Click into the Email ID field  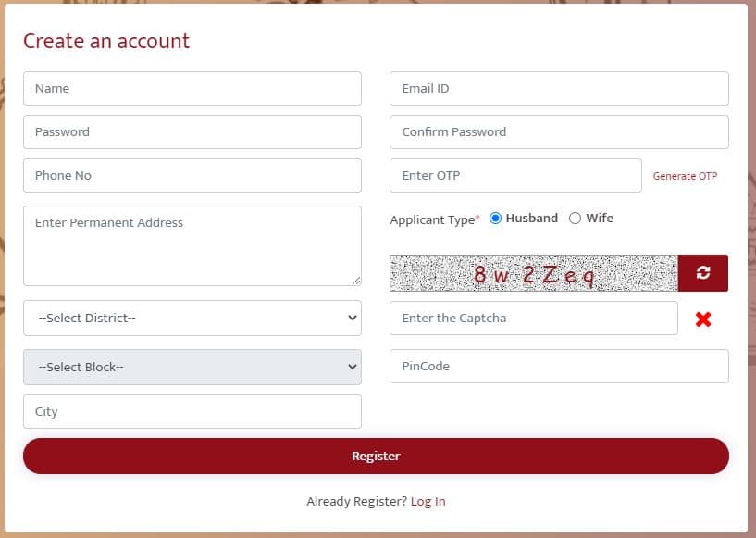point(559,89)
